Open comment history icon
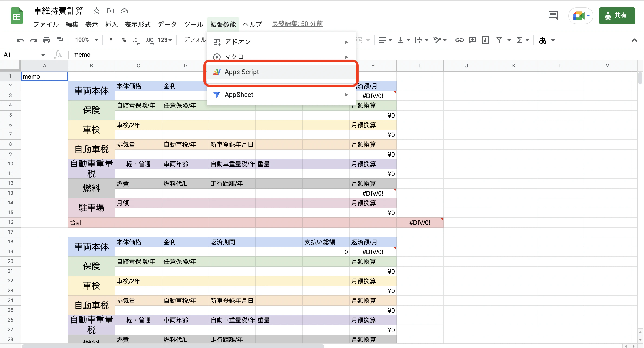The image size is (644, 348). point(553,16)
